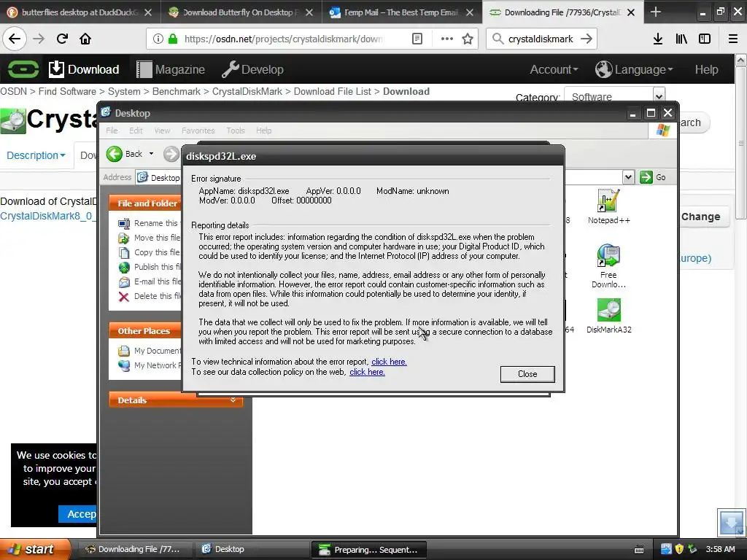The width and height of the screenshot is (747, 560).
Task: Click the crystaldiskmark search field
Action: point(541,39)
